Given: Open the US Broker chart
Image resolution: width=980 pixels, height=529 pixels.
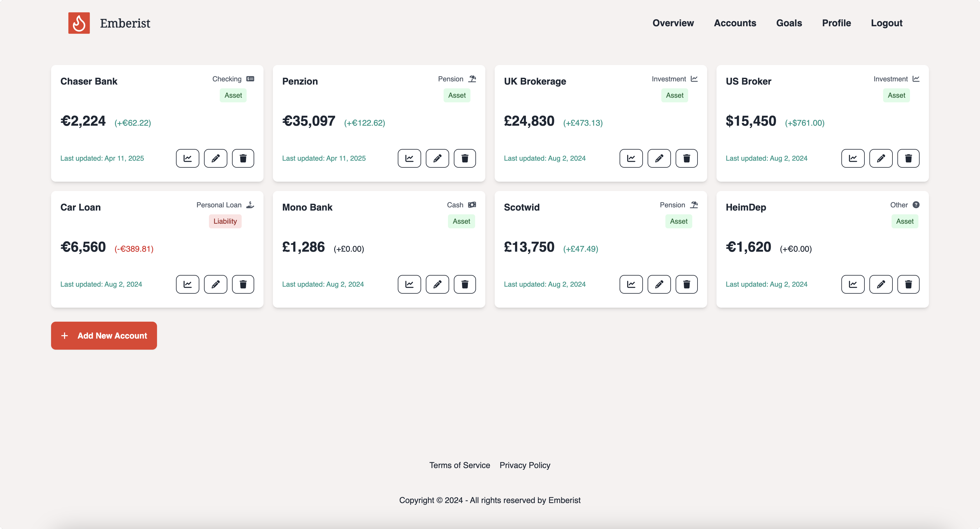Looking at the screenshot, I should [x=853, y=158].
